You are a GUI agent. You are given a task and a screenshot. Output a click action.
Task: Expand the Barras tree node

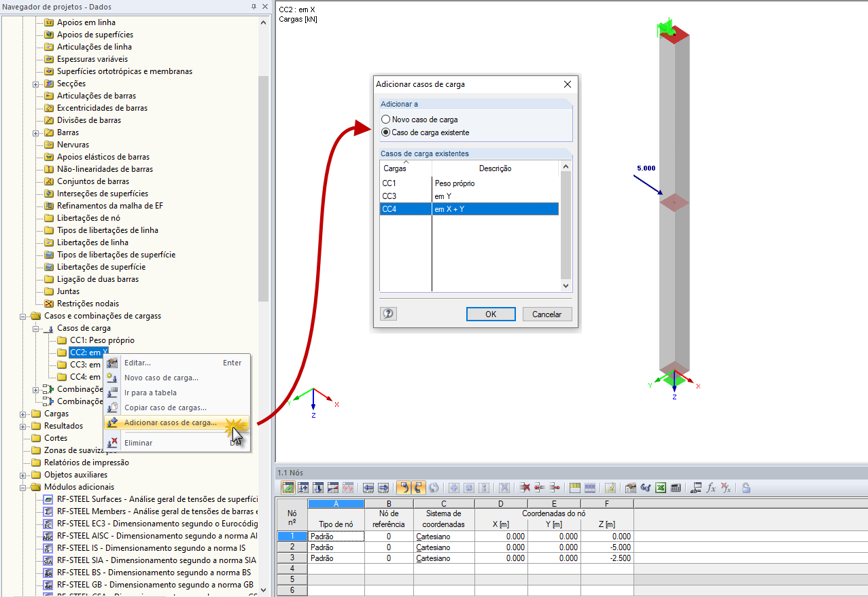point(35,132)
